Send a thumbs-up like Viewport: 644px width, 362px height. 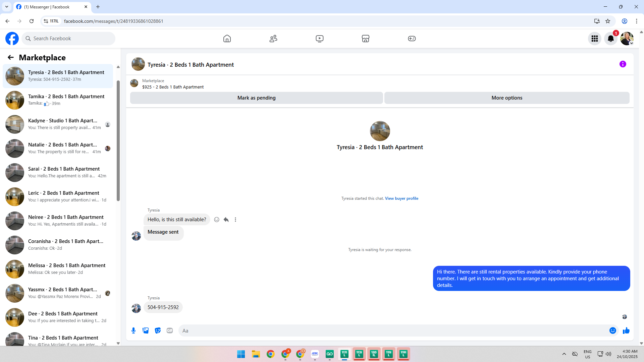(x=626, y=330)
